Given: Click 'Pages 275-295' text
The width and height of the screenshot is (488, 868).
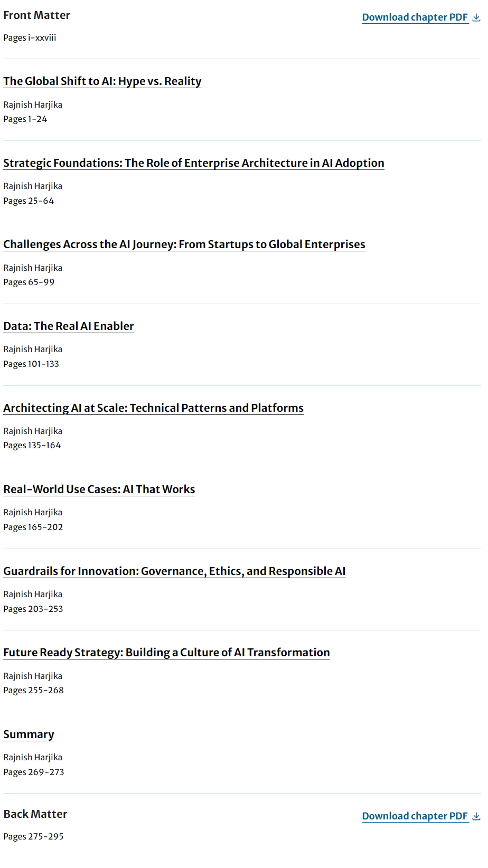Looking at the screenshot, I should (33, 837).
